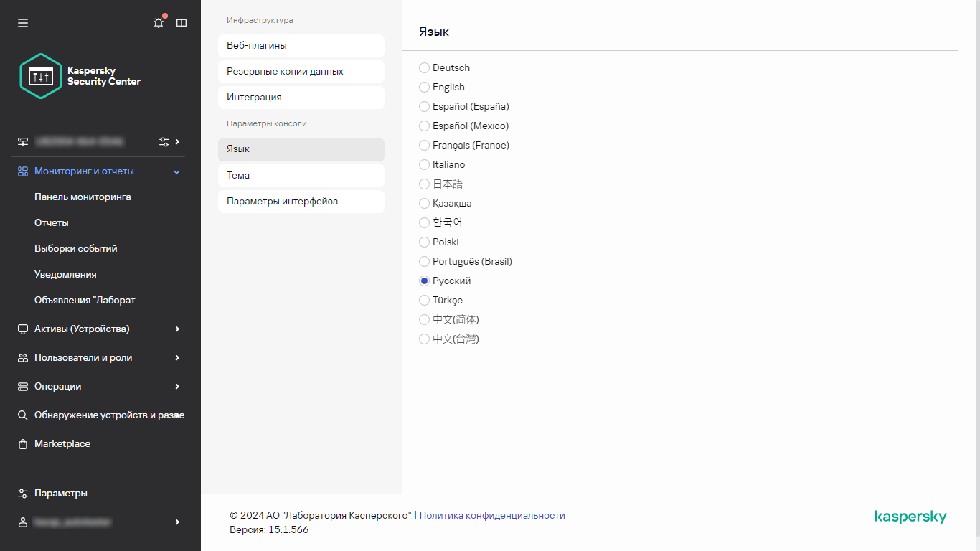Image resolution: width=980 pixels, height=551 pixels.
Task: Click the user account icon
Action: tap(23, 522)
